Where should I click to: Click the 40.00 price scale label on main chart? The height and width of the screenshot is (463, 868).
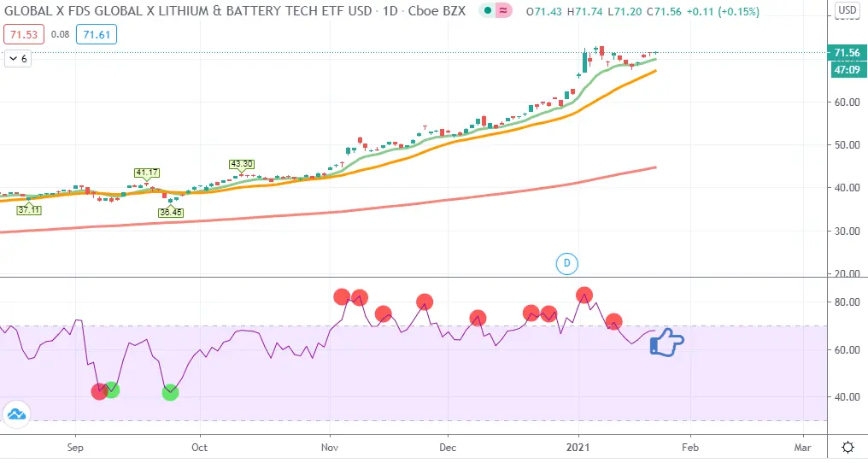pos(847,188)
